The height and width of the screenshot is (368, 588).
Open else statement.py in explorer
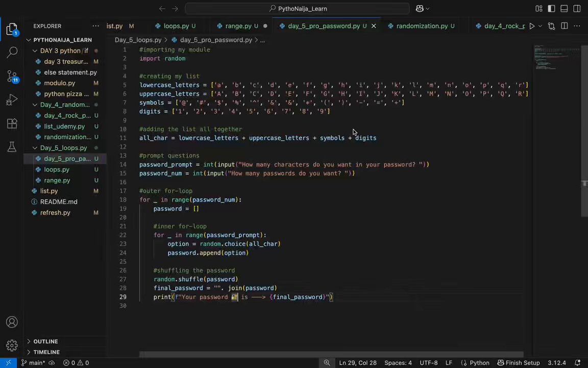click(x=65, y=72)
